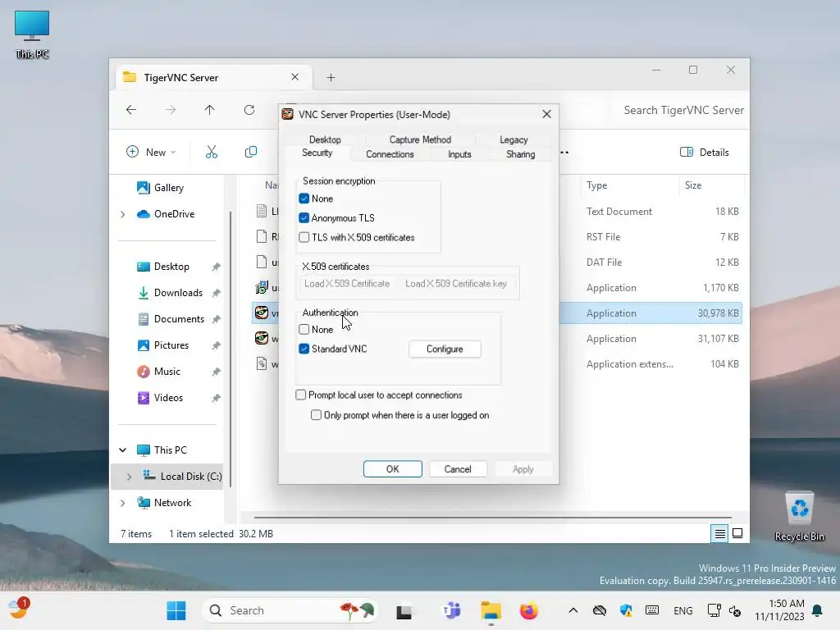Image resolution: width=840 pixels, height=630 pixels.
Task: Open Gallery in the navigation pane
Action: click(x=168, y=188)
